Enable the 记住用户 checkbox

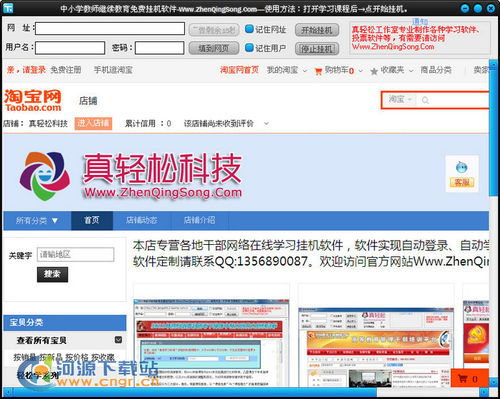point(249,48)
